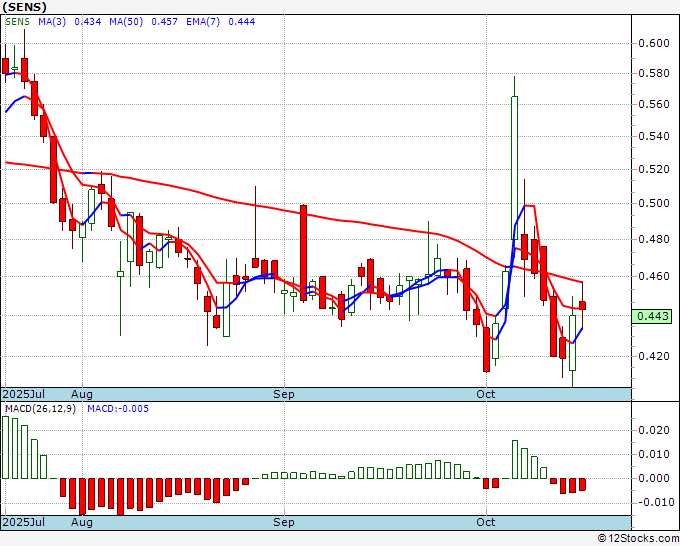This screenshot has height=546, width=680.
Task: Click the MACD:-0.005 value text
Action: (x=118, y=409)
